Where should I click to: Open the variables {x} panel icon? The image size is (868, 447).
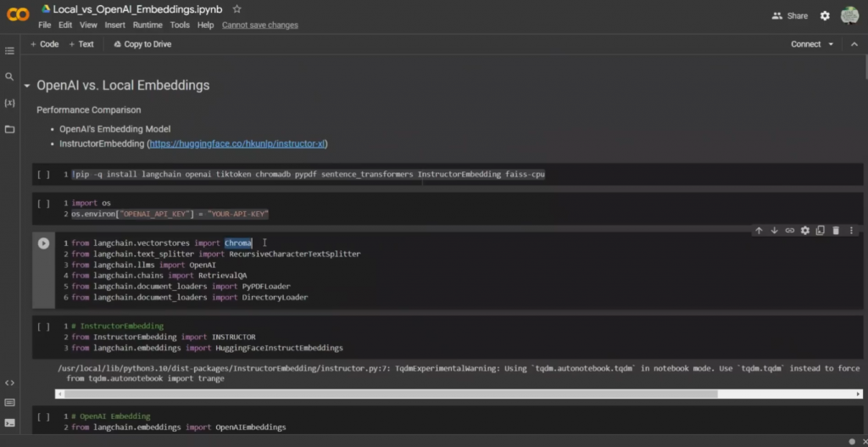9,103
